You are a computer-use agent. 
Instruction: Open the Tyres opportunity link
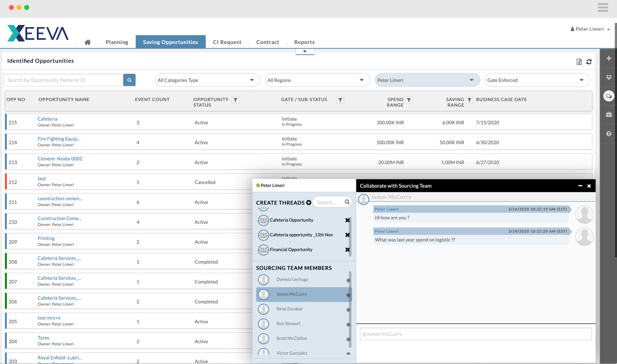tap(43, 338)
